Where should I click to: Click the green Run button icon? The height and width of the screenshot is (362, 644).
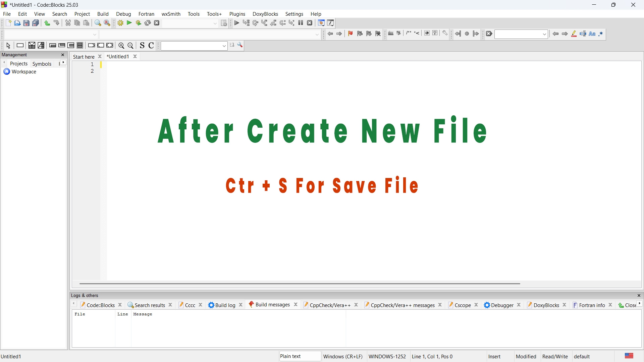[129, 23]
